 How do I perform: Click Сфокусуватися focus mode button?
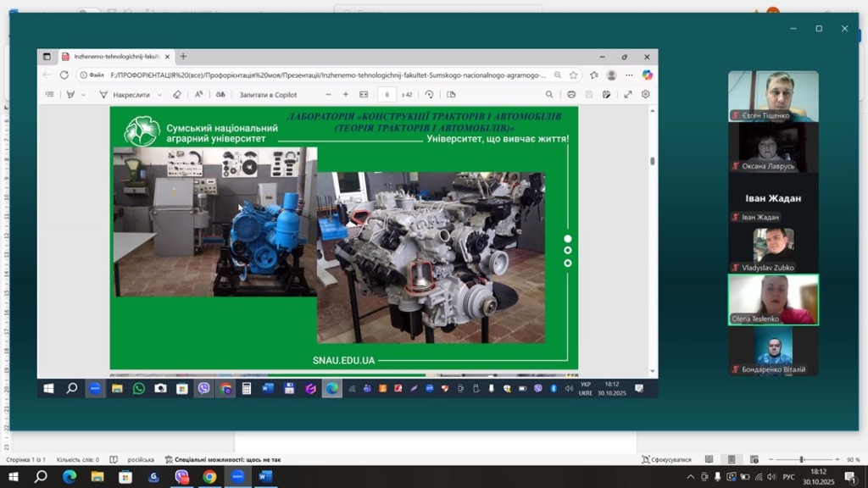666,459
